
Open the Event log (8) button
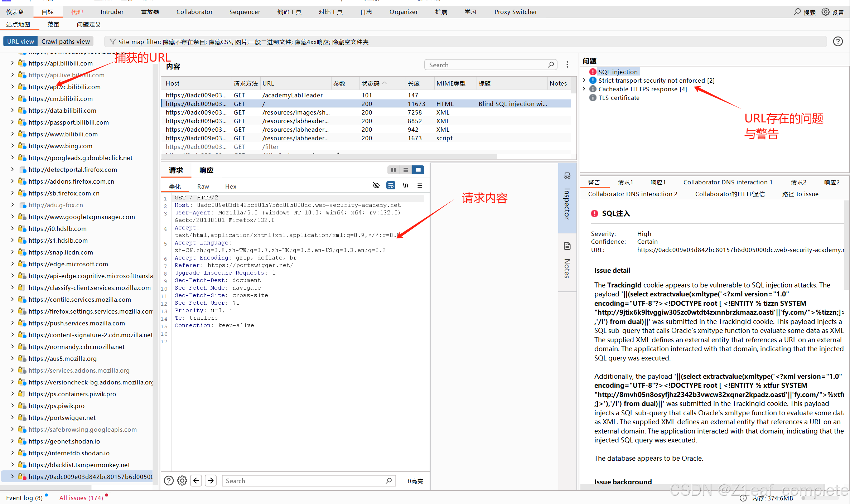tap(24, 498)
